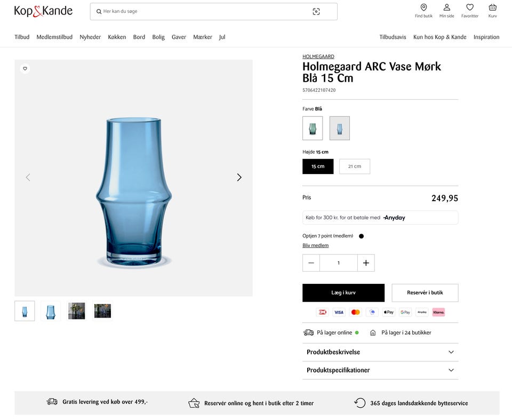Click the Find butik location pin icon

click(x=423, y=7)
